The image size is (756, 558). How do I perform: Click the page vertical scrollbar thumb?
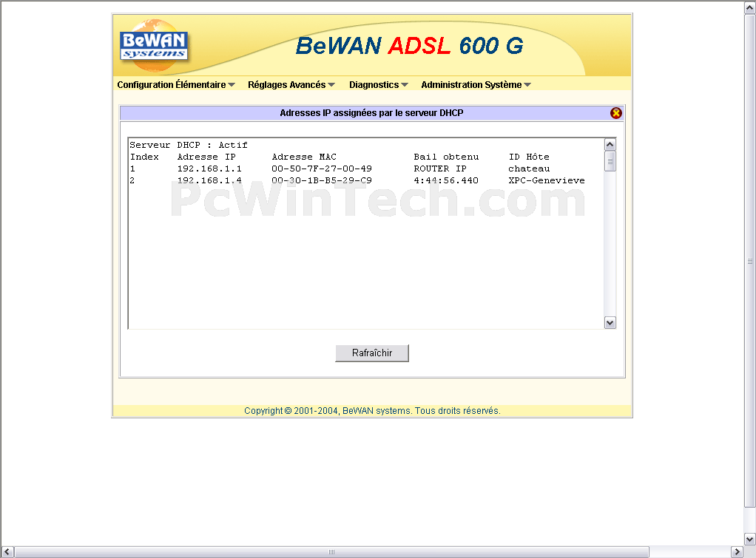(750, 261)
